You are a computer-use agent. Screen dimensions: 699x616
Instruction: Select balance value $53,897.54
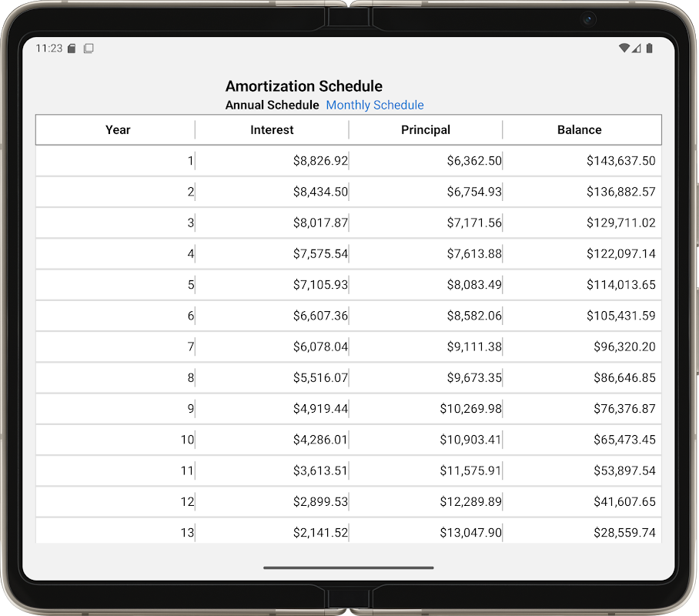(x=624, y=470)
